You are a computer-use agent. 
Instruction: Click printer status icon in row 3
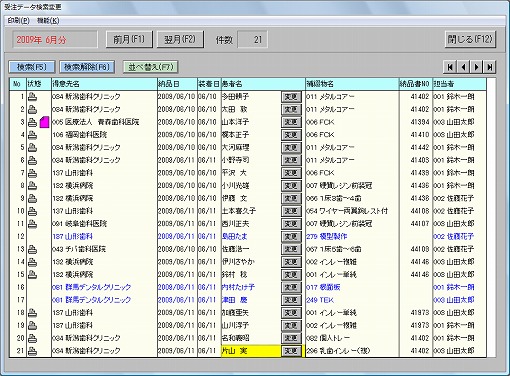(32, 122)
